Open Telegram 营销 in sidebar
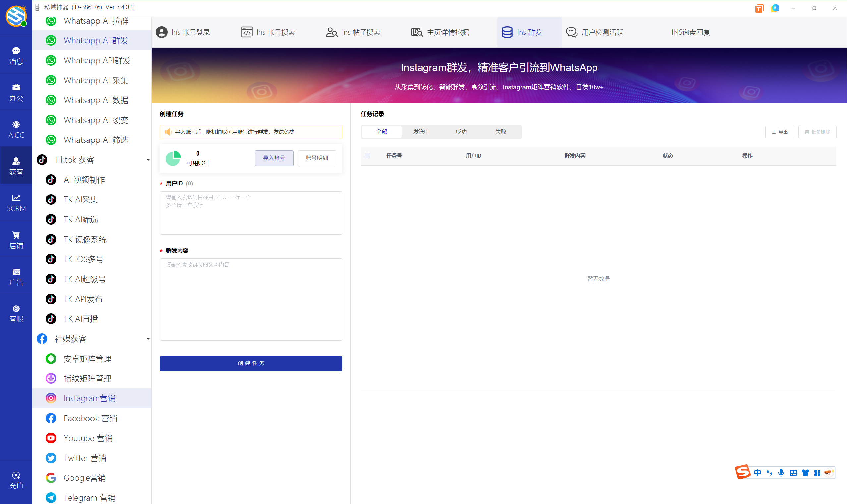The height and width of the screenshot is (504, 847). pos(89,497)
